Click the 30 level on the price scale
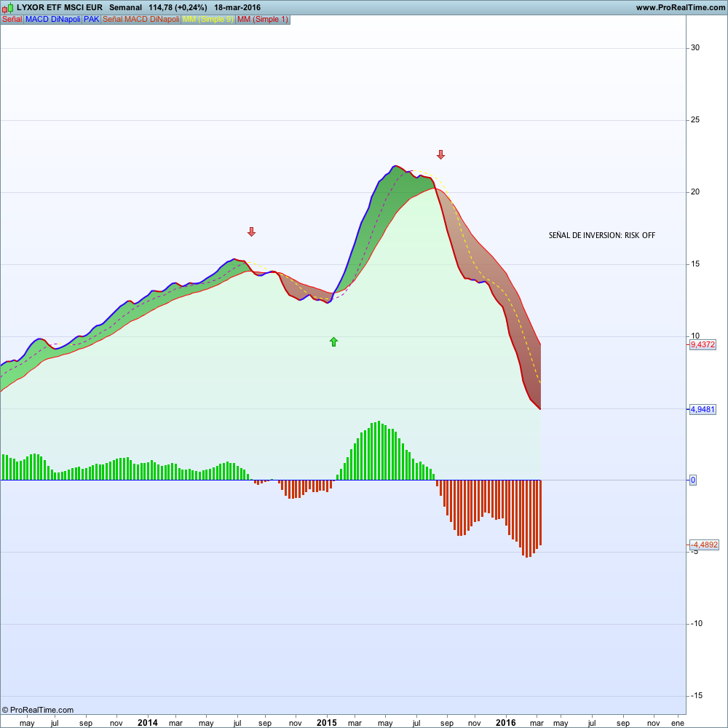 pyautogui.click(x=695, y=48)
